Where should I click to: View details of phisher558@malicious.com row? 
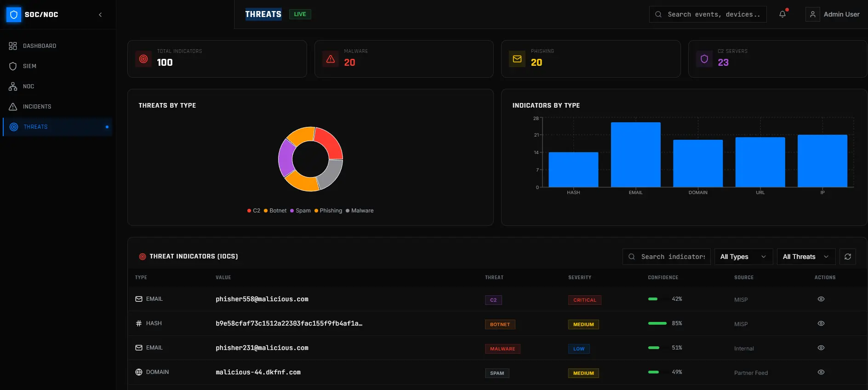(821, 299)
